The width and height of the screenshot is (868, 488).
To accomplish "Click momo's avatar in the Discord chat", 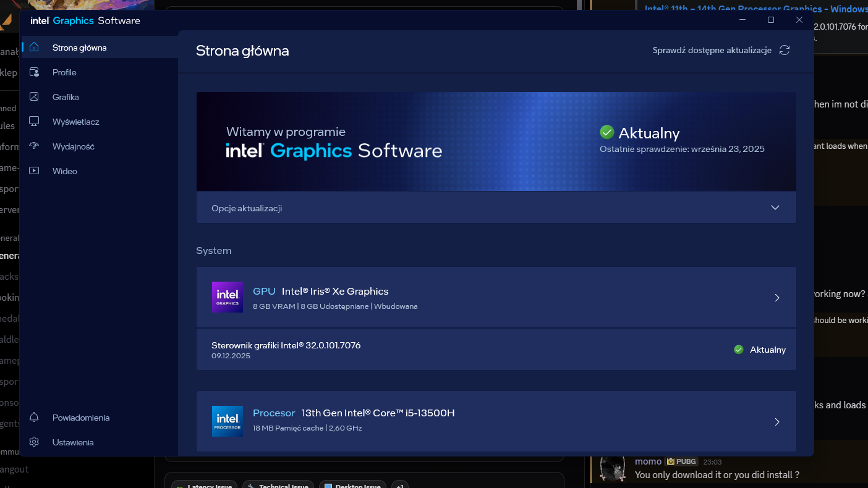I will (x=613, y=469).
